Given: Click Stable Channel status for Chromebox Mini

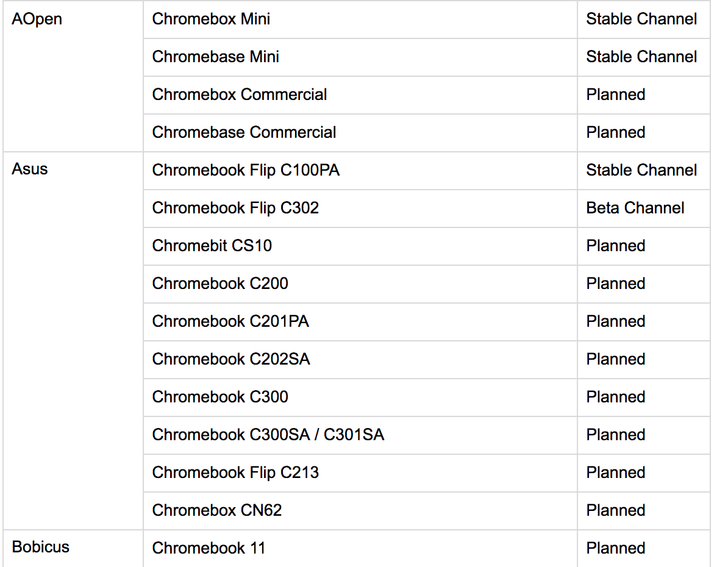Looking at the screenshot, I should 641,19.
